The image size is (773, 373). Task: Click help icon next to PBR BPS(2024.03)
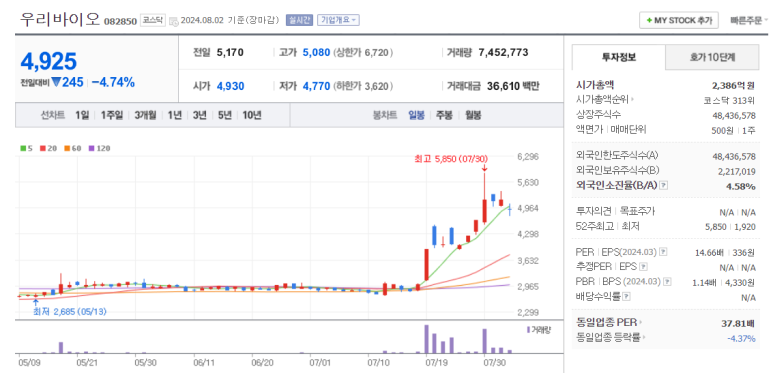[x=667, y=282]
